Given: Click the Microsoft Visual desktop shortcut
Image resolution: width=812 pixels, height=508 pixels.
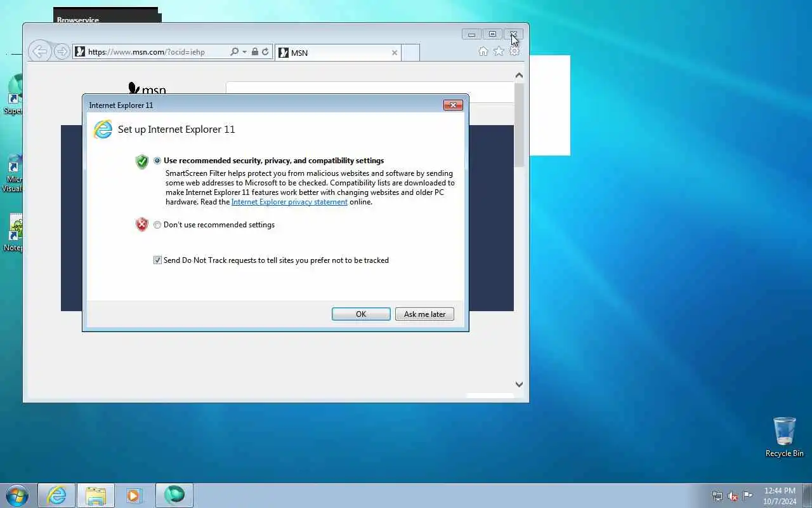Looking at the screenshot, I should pyautogui.click(x=13, y=173).
